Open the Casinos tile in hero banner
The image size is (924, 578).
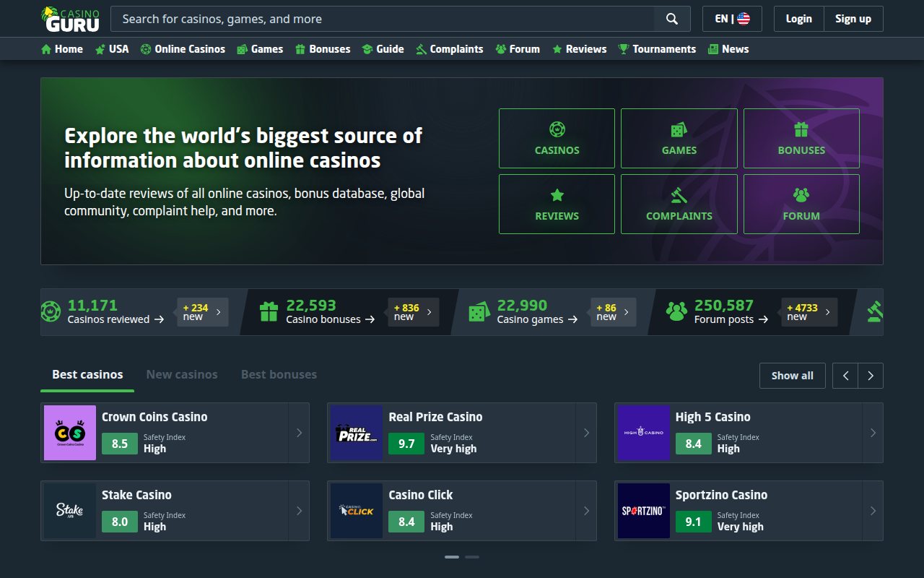tap(557, 139)
